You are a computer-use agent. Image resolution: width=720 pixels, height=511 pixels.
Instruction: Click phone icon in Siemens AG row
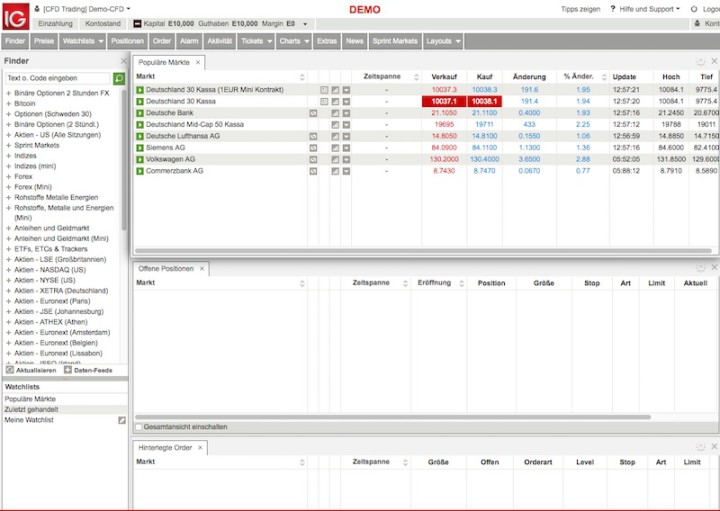(313, 148)
